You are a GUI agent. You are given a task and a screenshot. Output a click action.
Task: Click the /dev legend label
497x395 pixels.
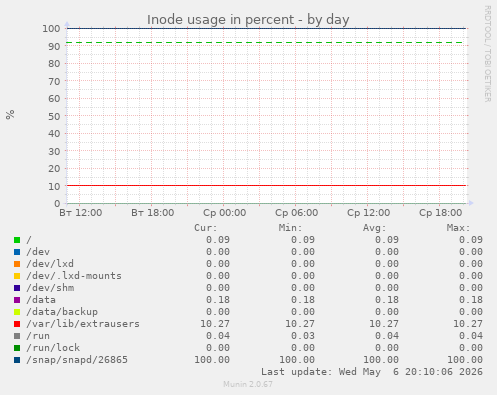pyautogui.click(x=38, y=252)
